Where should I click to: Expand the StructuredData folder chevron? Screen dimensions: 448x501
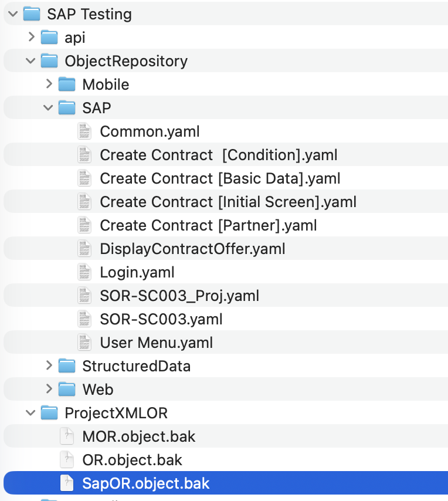pyautogui.click(x=49, y=365)
